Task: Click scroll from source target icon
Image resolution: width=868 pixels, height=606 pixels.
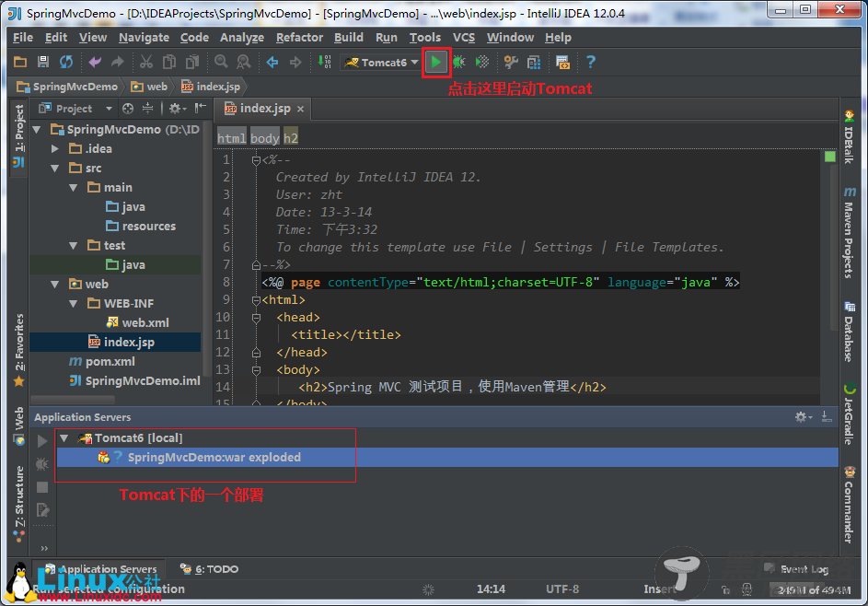Action: (128, 109)
